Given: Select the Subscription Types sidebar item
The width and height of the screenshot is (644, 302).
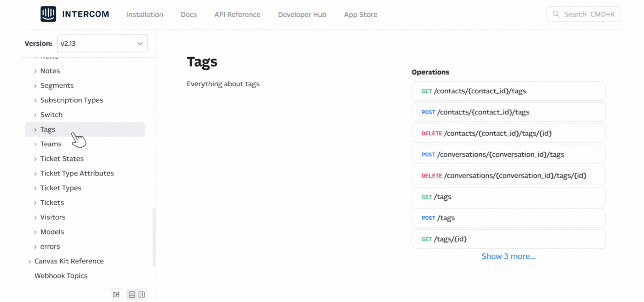Looking at the screenshot, I should point(72,100).
